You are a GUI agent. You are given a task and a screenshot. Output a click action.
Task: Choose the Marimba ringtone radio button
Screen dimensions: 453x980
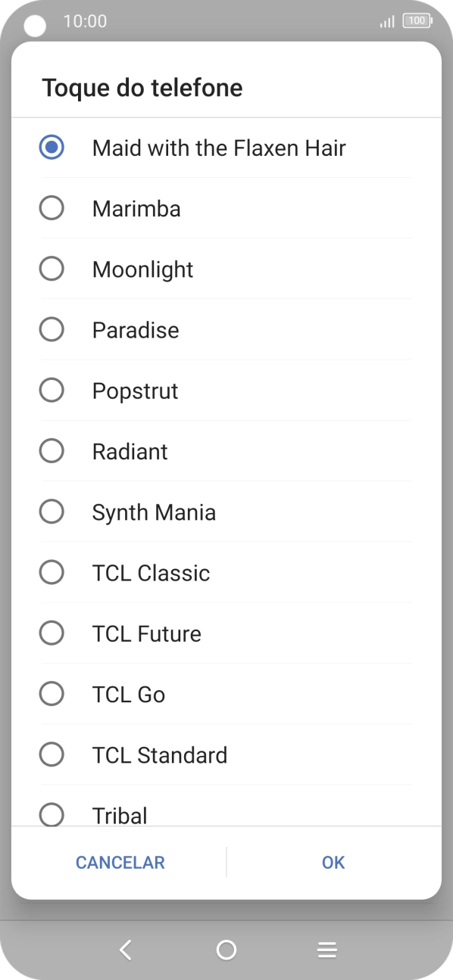(52, 208)
